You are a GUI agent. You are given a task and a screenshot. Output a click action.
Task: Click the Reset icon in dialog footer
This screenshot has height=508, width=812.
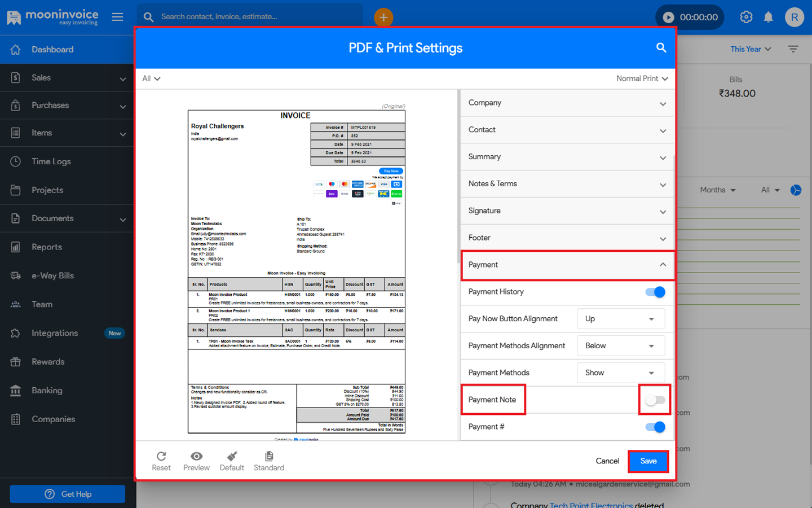click(161, 456)
